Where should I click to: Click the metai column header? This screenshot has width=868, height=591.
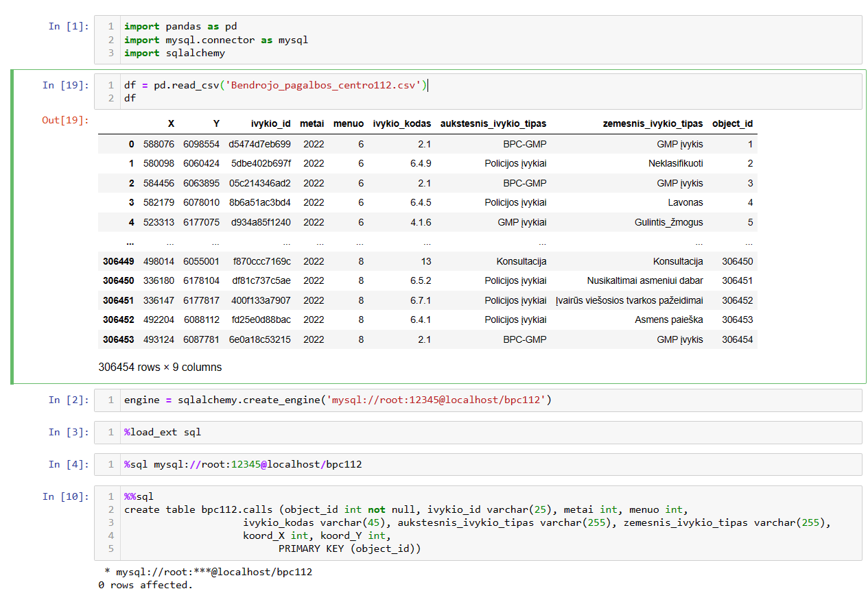tap(312, 124)
